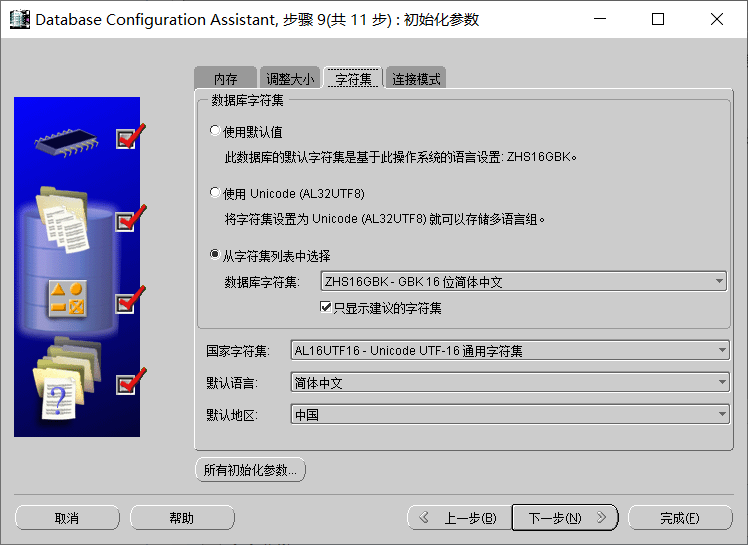Image resolution: width=748 pixels, height=545 pixels.
Task: Open the 默认地区 中国 dropdown
Action: tap(509, 414)
